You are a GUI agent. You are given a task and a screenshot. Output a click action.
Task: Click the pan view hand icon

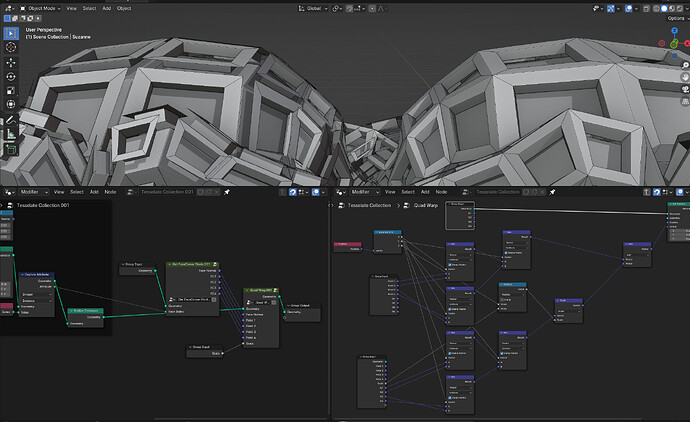[685, 77]
